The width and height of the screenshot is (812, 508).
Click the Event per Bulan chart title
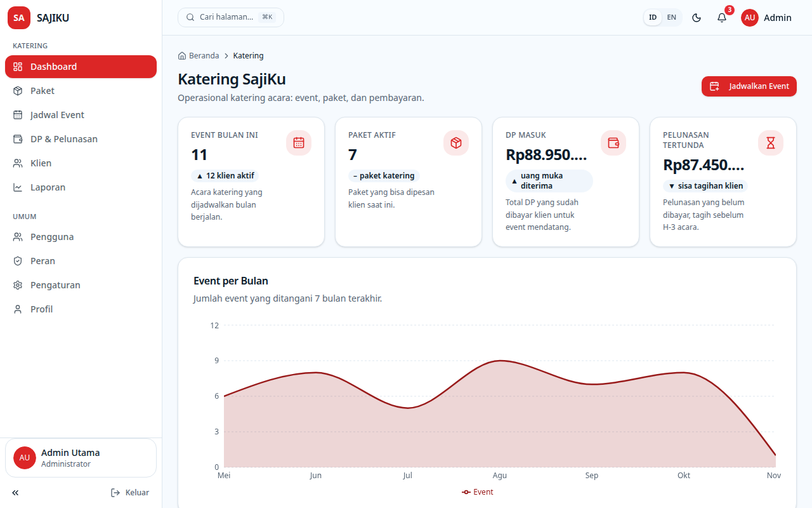231,281
